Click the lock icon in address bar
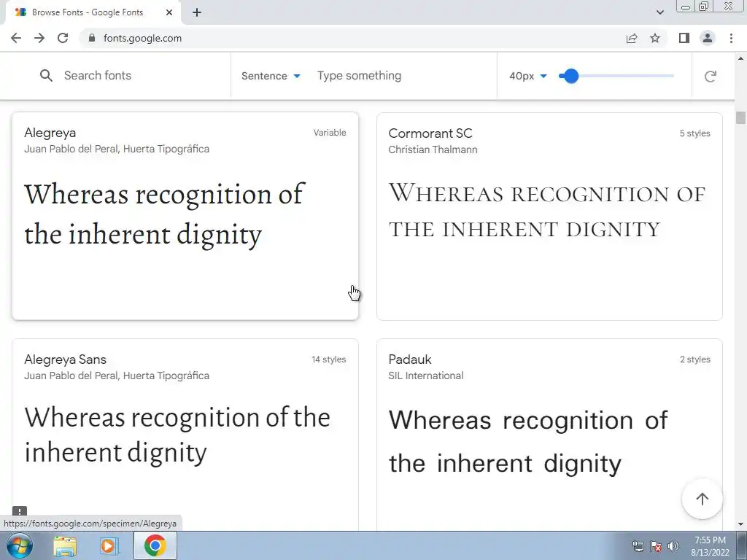The height and width of the screenshot is (560, 747). [92, 38]
